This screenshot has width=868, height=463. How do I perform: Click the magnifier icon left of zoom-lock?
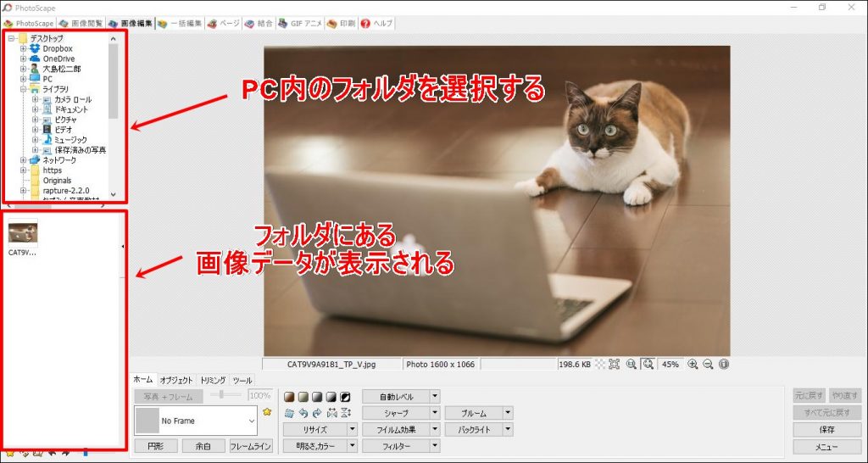click(631, 364)
